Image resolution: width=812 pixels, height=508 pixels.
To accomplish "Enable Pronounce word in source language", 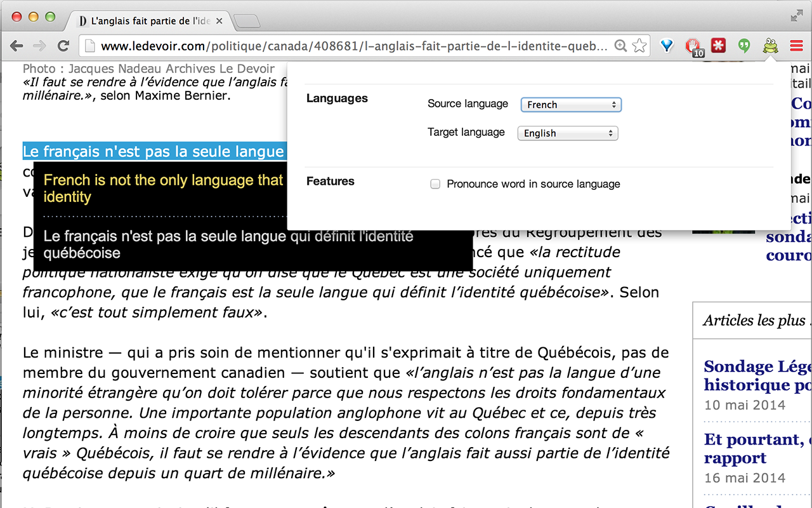I will click(435, 184).
